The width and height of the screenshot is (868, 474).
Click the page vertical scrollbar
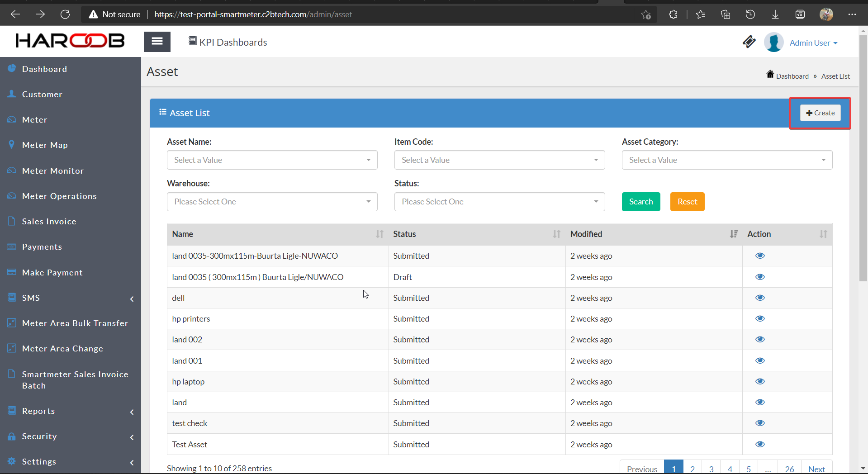click(x=863, y=158)
